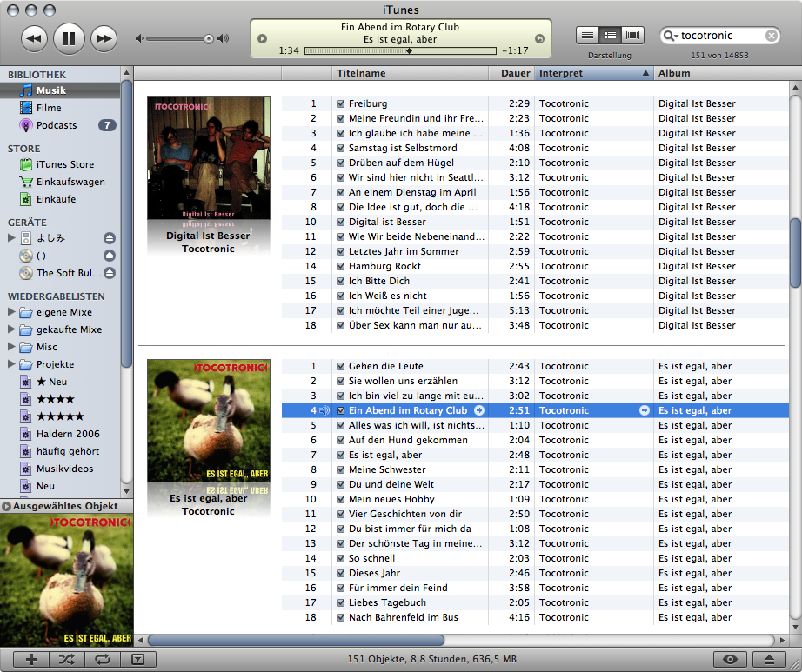Collapse the Ausgewähltes Objekt artwork panel

point(6,507)
